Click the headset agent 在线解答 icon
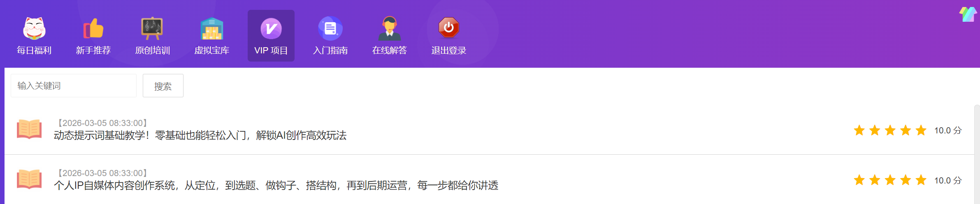The image size is (980, 204). tap(390, 28)
